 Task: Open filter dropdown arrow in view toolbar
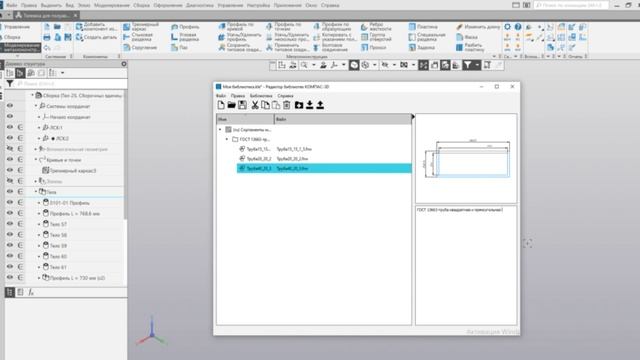(x=477, y=65)
